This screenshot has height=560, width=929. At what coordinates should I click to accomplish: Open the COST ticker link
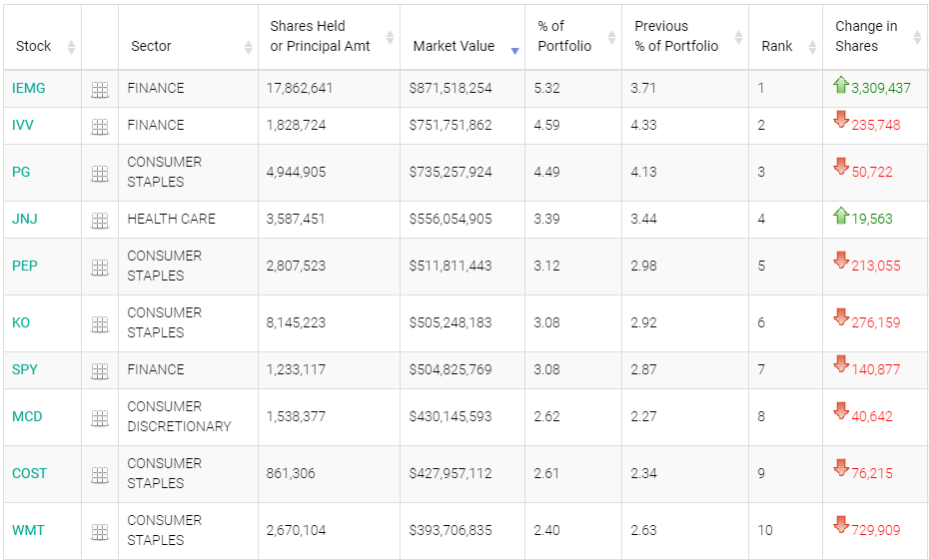(30, 473)
